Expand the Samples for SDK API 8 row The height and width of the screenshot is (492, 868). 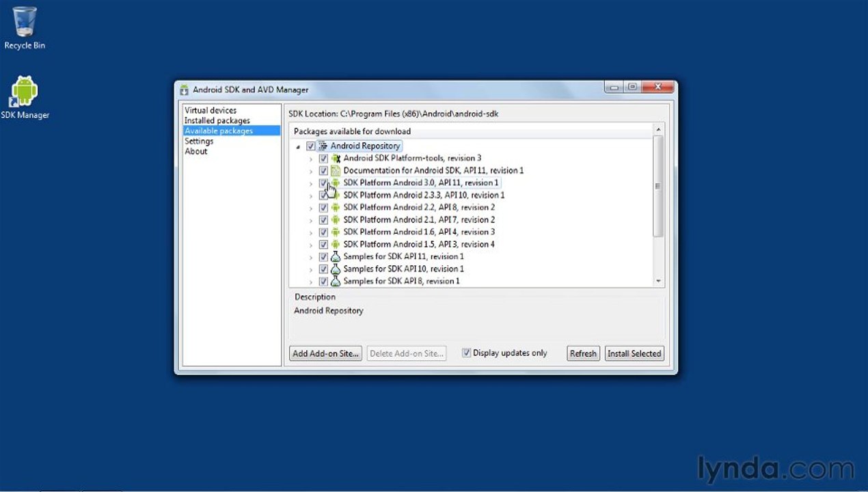coord(311,282)
